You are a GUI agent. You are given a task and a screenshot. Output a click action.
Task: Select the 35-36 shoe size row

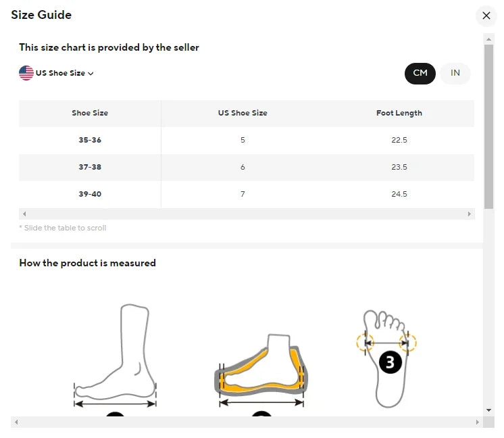tap(90, 140)
